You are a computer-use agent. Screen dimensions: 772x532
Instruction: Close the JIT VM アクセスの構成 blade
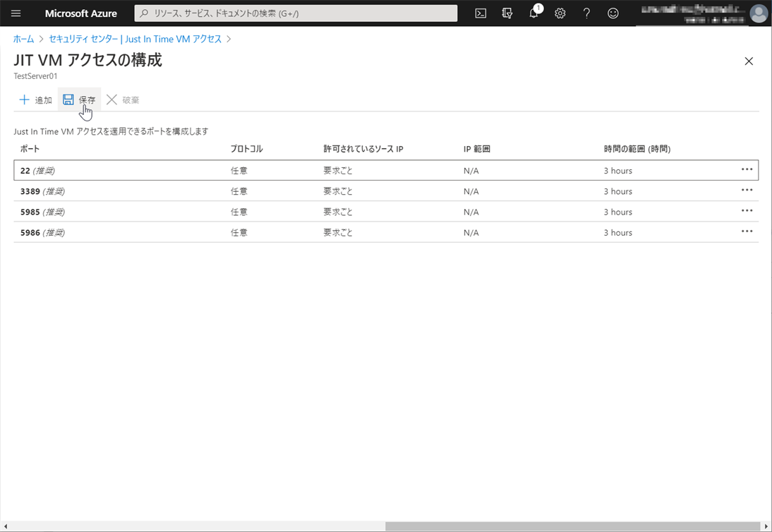click(x=749, y=61)
